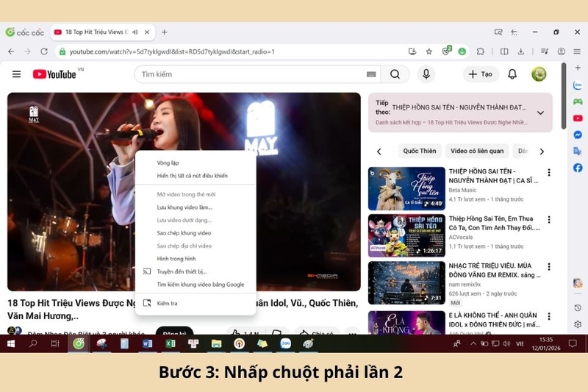Open the on-screen keyboard icon in the search box
This screenshot has height=392, width=588.
(371, 74)
